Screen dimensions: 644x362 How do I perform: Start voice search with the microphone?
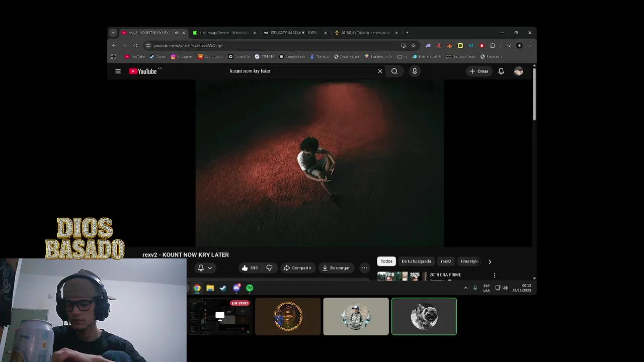point(415,71)
